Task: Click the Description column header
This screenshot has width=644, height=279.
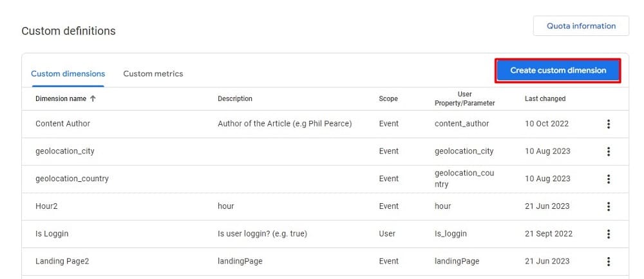Action: click(235, 99)
